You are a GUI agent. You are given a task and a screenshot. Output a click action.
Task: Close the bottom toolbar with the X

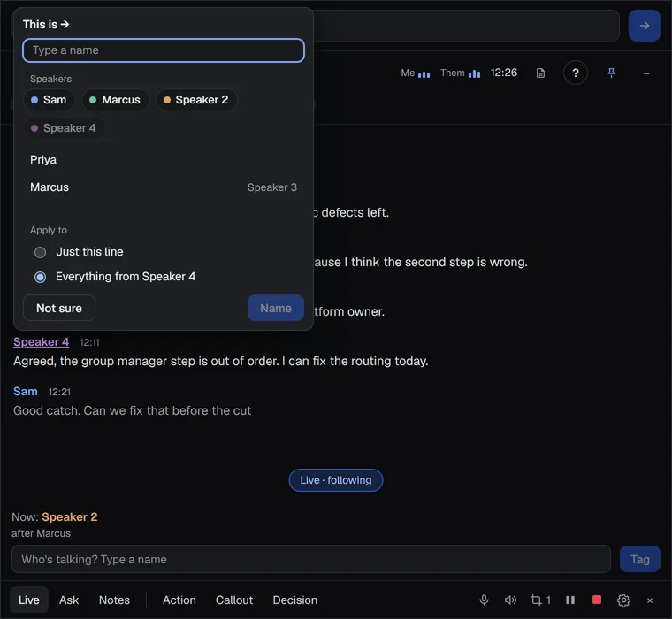pos(650,600)
